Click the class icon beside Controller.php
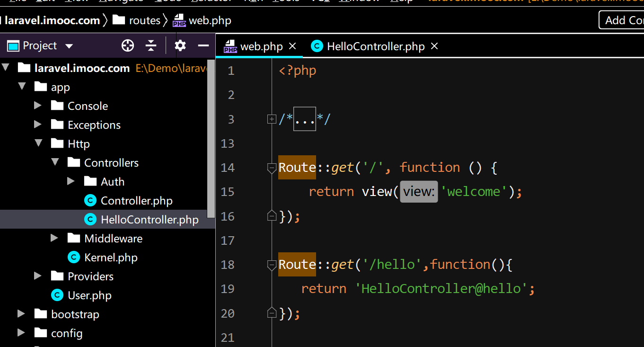 point(90,200)
